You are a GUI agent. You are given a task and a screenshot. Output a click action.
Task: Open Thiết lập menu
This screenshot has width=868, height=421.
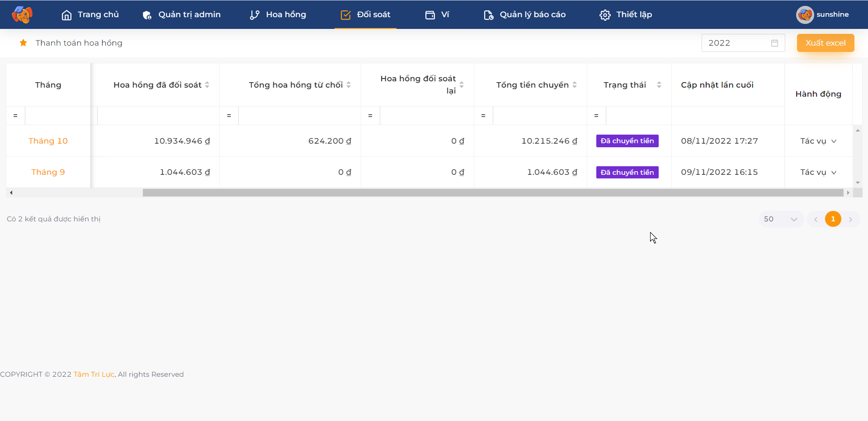click(626, 14)
